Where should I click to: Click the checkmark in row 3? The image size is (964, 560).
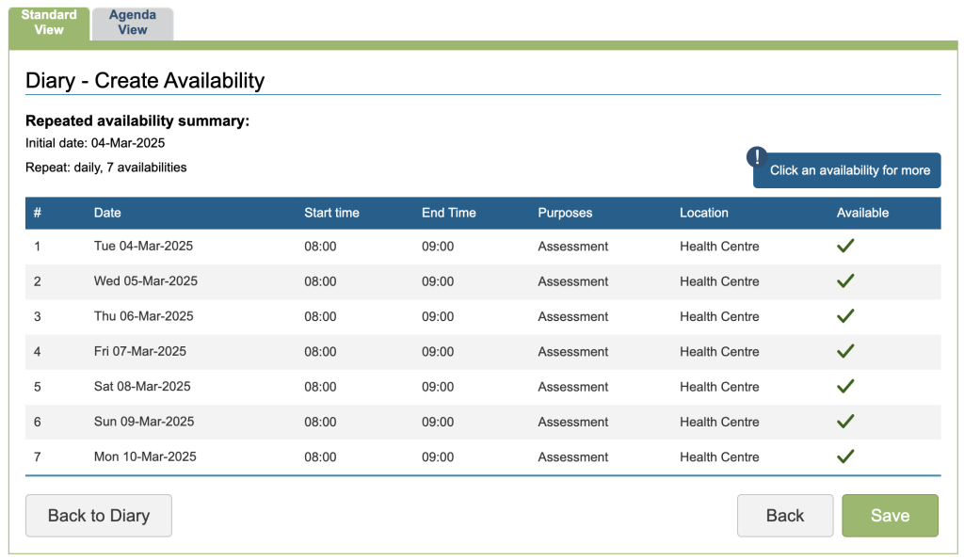tap(845, 316)
